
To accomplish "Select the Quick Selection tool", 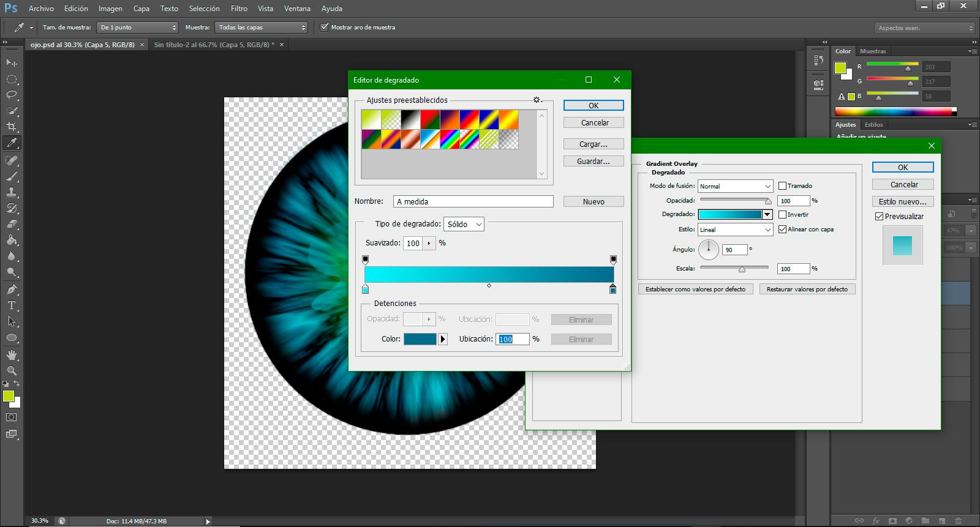I will click(12, 111).
